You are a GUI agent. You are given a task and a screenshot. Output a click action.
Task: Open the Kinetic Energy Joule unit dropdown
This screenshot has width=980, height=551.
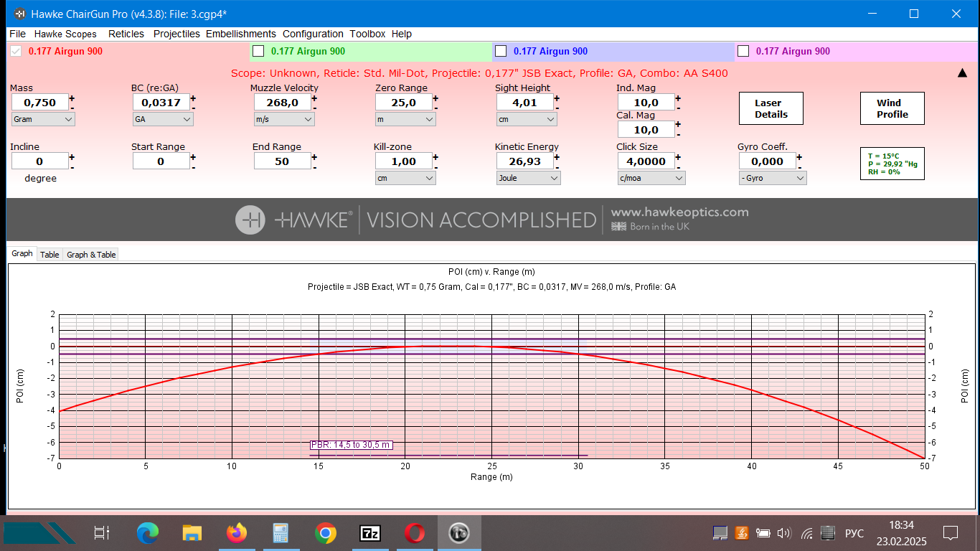point(528,178)
